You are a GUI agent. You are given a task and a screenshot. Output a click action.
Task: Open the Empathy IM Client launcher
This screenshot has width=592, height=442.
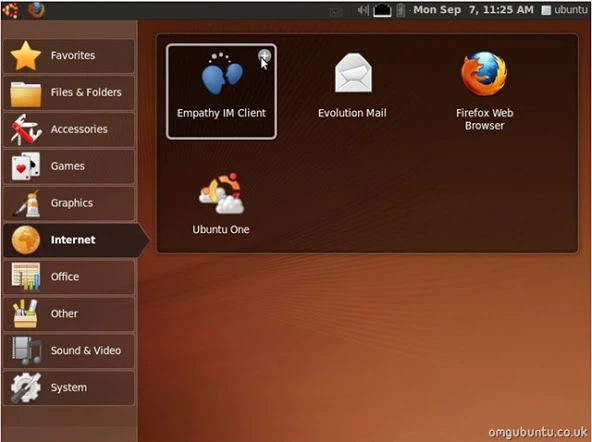pos(221,91)
